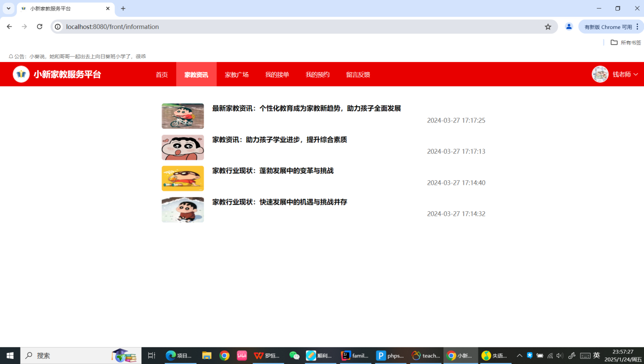Click the timestamp 2024-03-27 17:14:40
The image size is (644, 364).
point(456,183)
